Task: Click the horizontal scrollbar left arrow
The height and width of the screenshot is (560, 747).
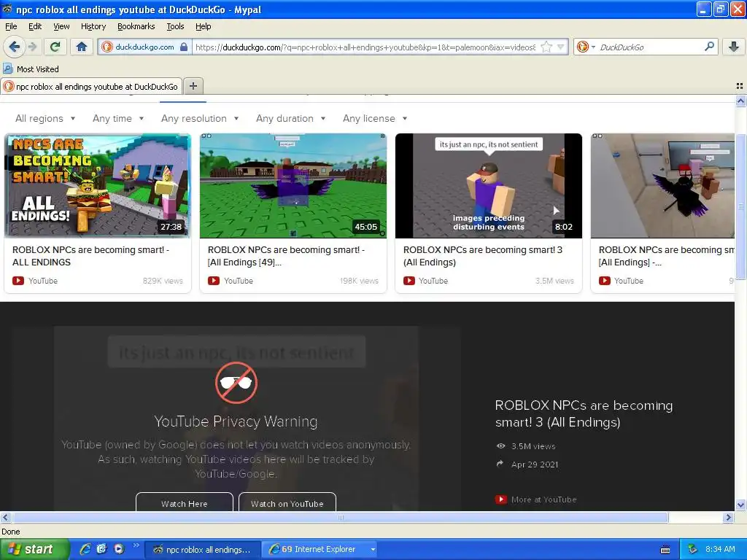Action: pos(5,517)
